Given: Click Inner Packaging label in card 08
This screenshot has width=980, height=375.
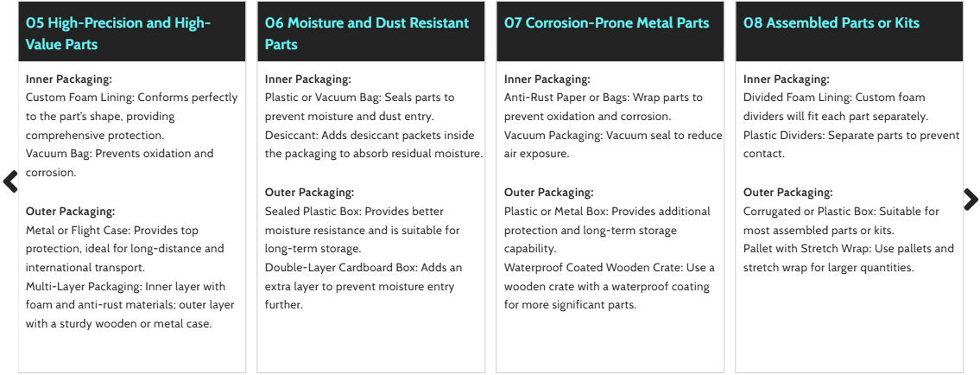Looking at the screenshot, I should tap(787, 79).
